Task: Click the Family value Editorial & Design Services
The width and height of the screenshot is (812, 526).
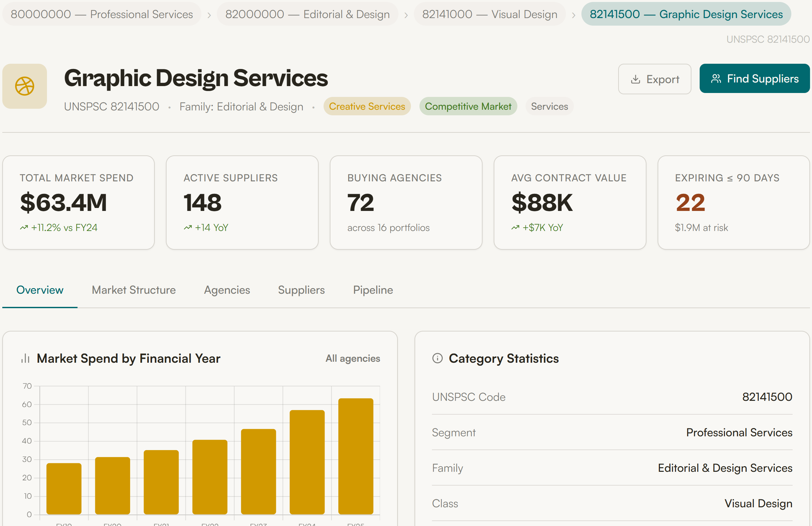Action: coord(725,468)
